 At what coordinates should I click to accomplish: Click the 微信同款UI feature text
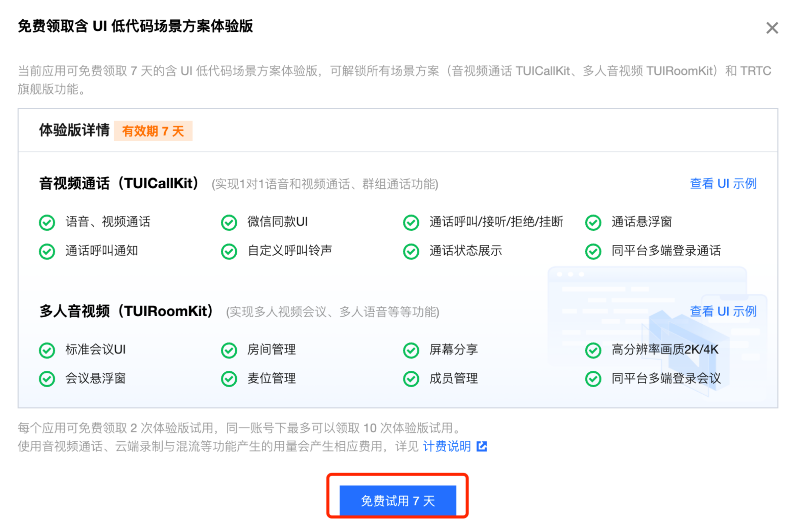tap(277, 222)
